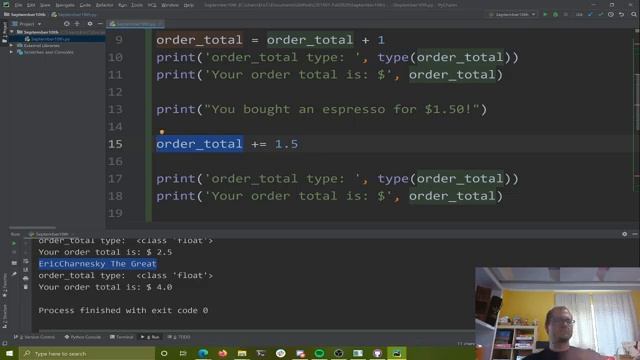Open Cortana circle icon on taskbar
This screenshot has height=360, width=640.
(164, 353)
